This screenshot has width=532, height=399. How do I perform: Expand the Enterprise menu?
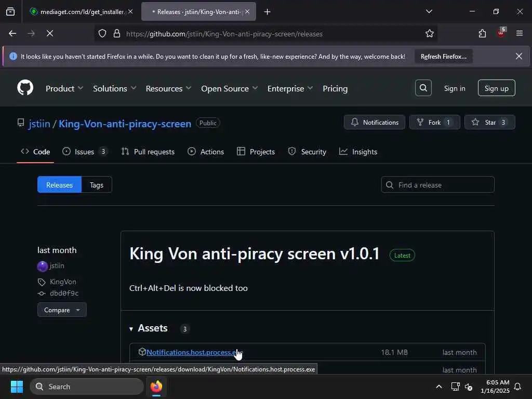pyautogui.click(x=290, y=88)
